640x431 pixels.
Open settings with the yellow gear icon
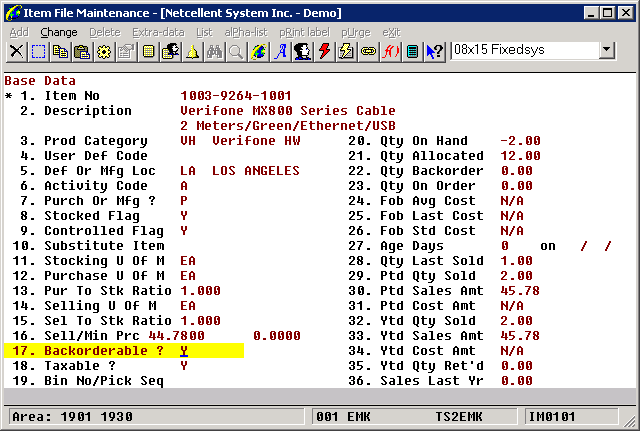[104, 51]
